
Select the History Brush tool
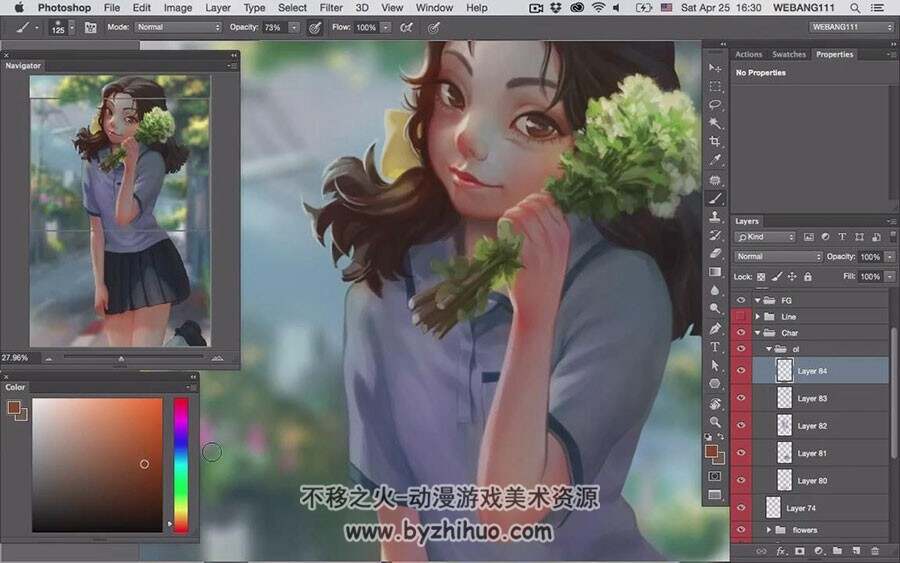pyautogui.click(x=715, y=235)
